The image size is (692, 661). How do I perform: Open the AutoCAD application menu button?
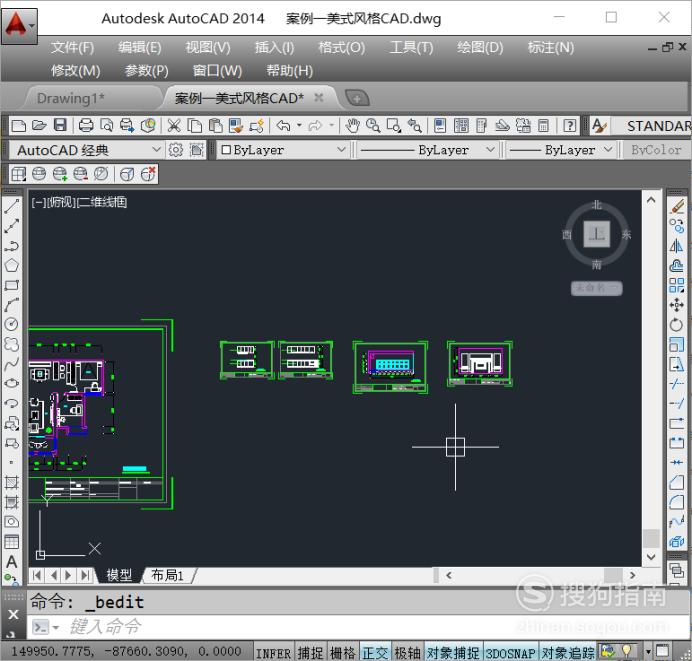tap(19, 26)
